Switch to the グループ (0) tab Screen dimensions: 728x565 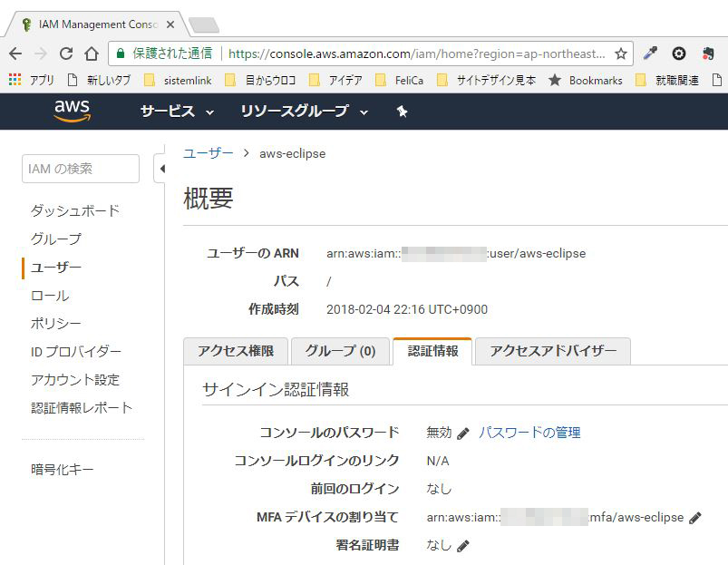click(x=340, y=351)
